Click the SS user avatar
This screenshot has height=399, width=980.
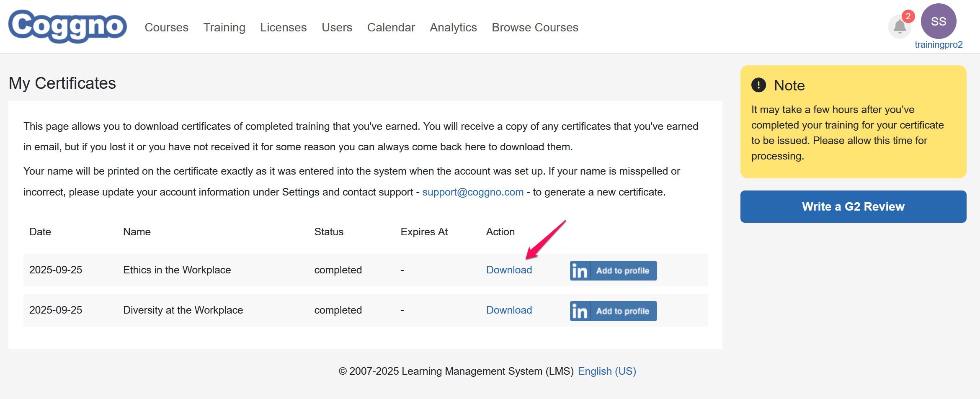click(x=939, y=21)
